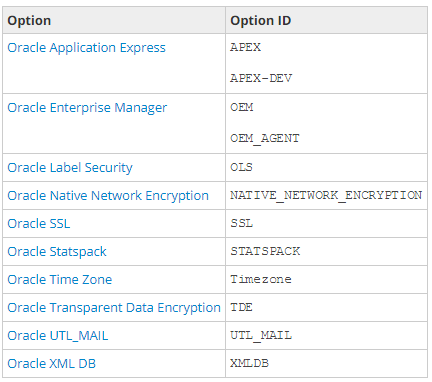The width and height of the screenshot is (432, 382).
Task: Select the APEX-DEV option ID text
Action: coord(261,78)
